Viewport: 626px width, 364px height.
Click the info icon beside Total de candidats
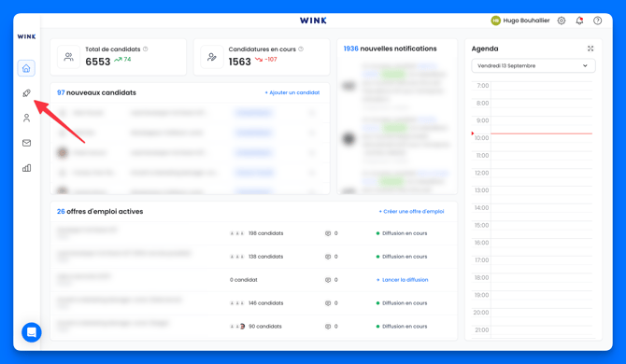pyautogui.click(x=146, y=49)
